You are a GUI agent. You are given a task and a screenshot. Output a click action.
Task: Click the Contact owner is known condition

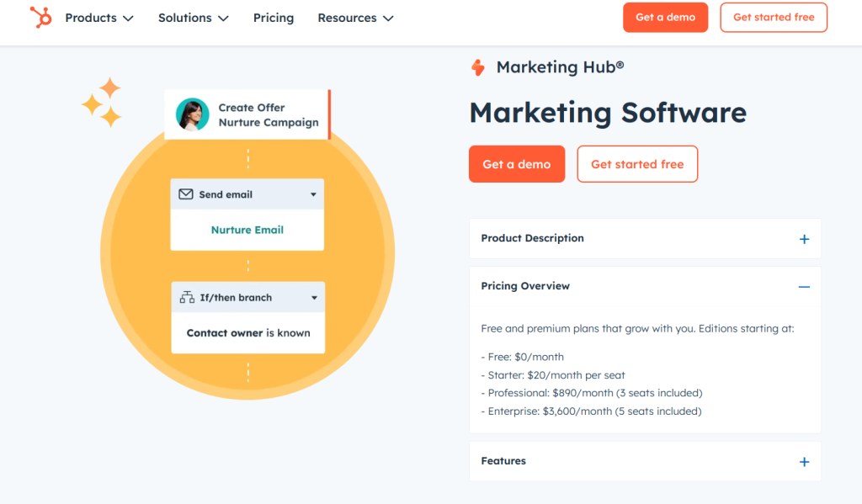click(248, 333)
